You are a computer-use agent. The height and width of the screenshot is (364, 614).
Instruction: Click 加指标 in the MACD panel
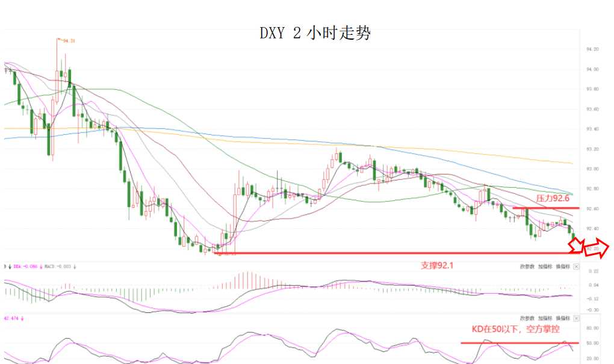coord(545,267)
